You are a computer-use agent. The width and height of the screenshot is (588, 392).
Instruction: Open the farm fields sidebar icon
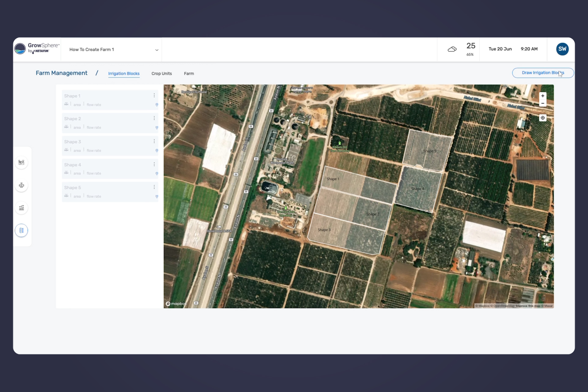click(21, 162)
